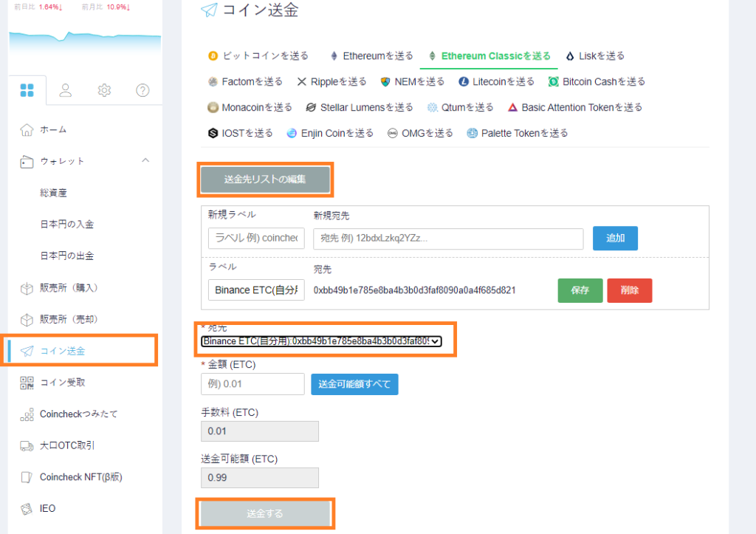756x534 pixels.
Task: Click the saved address 0xbb49b1e785e8ba4b3b0d3faf8090a0a4f685d821
Action: [x=415, y=290]
